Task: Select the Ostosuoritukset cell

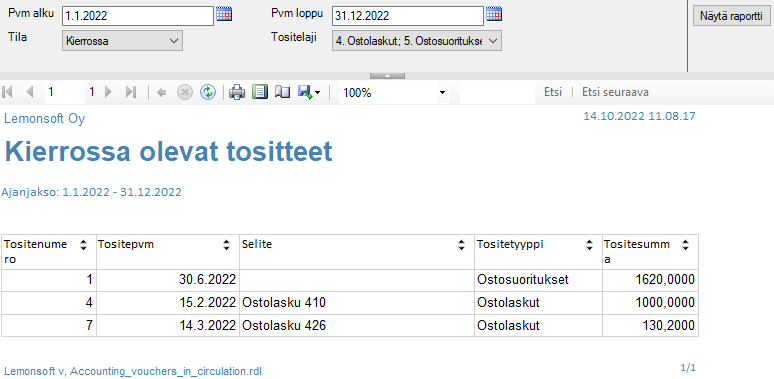Action: pyautogui.click(x=538, y=280)
